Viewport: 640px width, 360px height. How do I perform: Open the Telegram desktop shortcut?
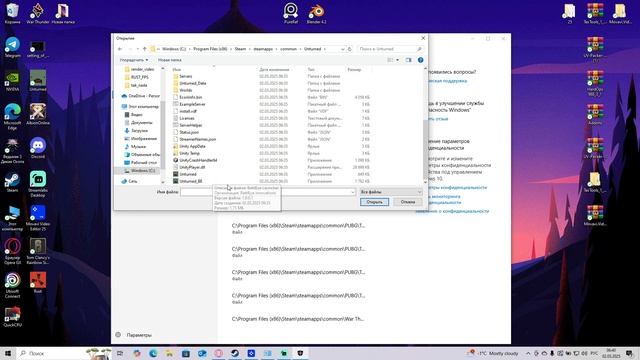click(12, 47)
